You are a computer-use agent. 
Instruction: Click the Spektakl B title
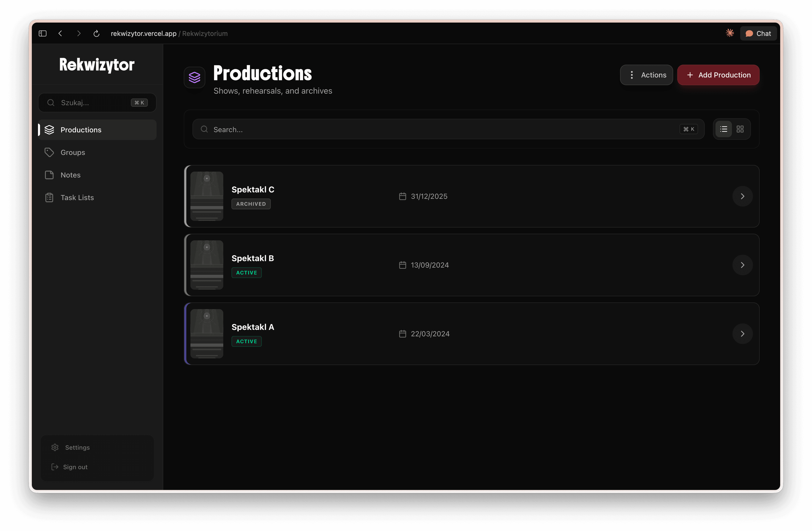253,259
